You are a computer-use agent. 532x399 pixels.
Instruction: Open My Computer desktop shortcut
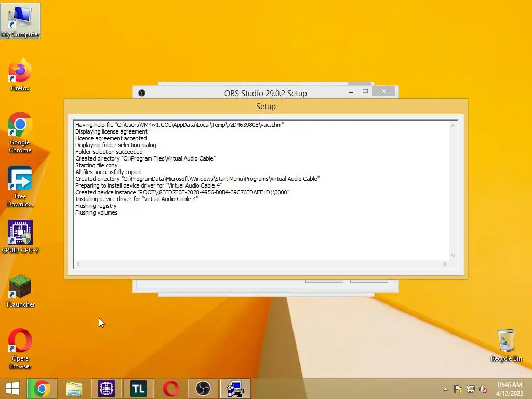[x=20, y=21]
